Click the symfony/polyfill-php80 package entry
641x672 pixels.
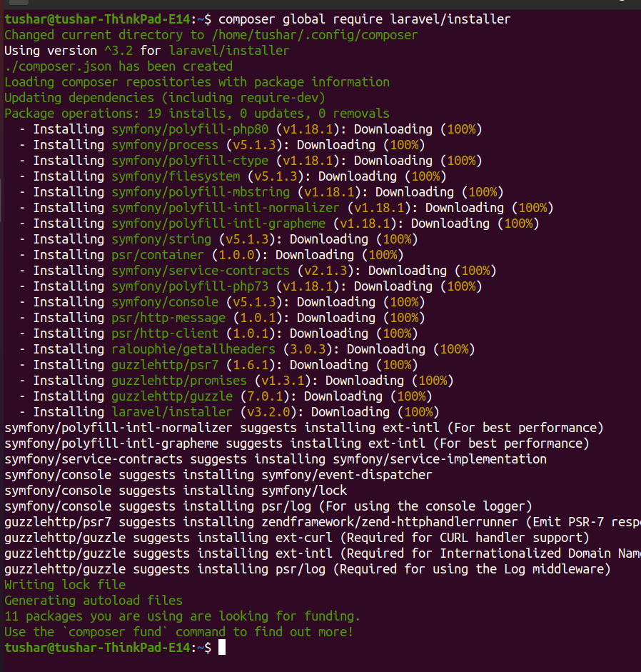point(189,129)
